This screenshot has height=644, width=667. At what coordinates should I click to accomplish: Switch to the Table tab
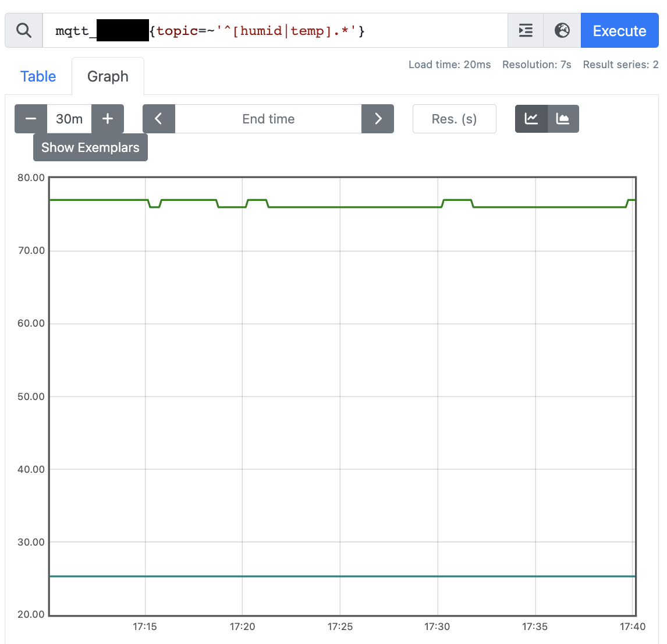[38, 77]
